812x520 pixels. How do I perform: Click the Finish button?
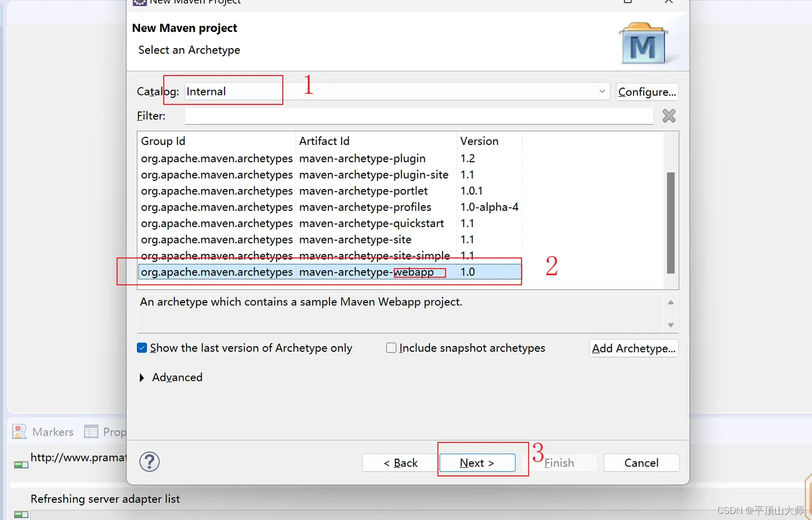(x=559, y=463)
